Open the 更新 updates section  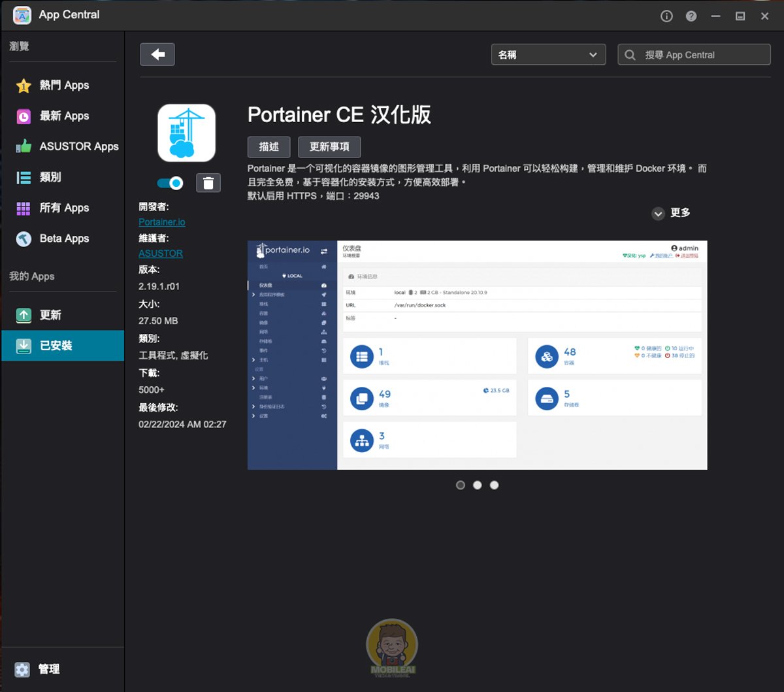[x=62, y=315]
